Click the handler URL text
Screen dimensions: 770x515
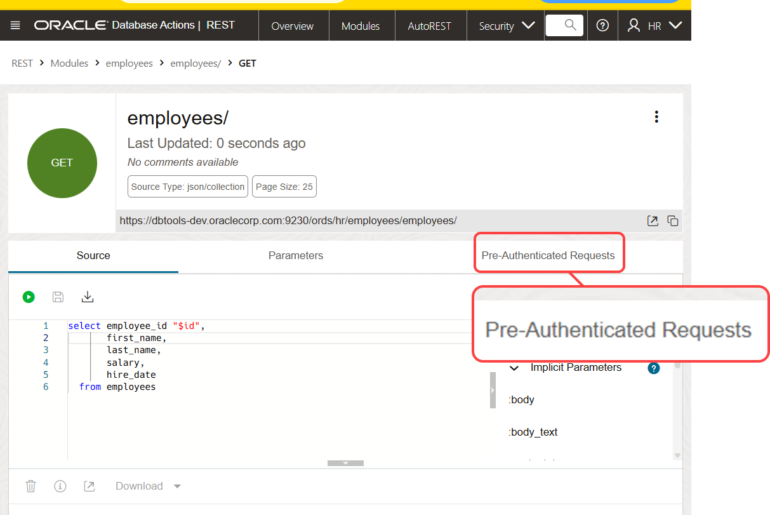tap(288, 221)
